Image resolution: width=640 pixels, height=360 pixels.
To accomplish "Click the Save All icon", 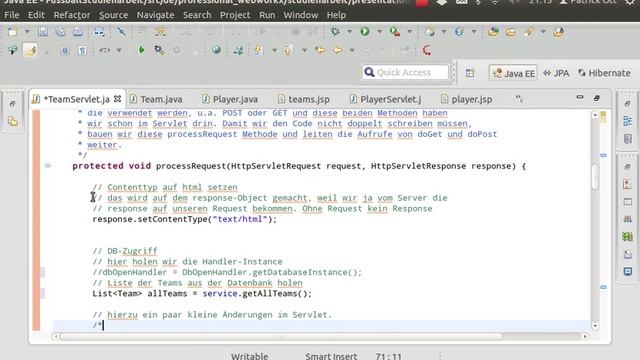I will (x=60, y=32).
